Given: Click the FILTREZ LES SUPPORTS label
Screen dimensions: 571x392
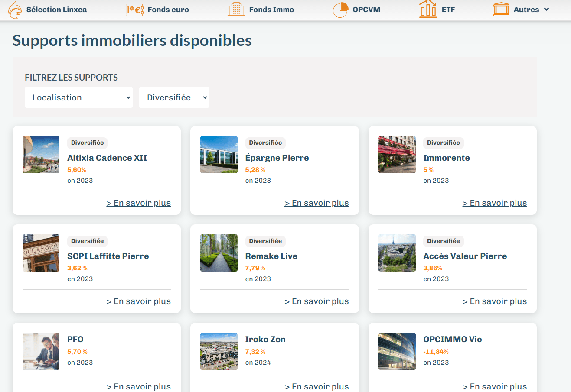Looking at the screenshot, I should [72, 78].
